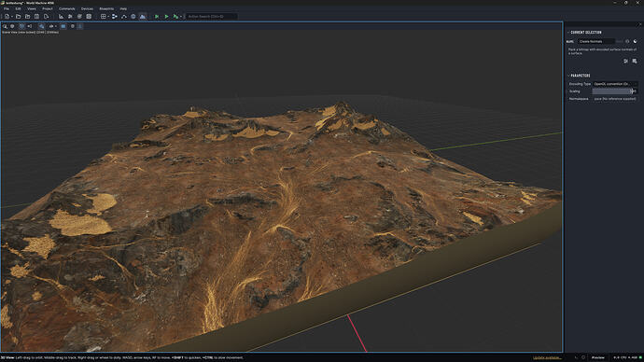Open the Encoding Type dropdown

[615, 84]
